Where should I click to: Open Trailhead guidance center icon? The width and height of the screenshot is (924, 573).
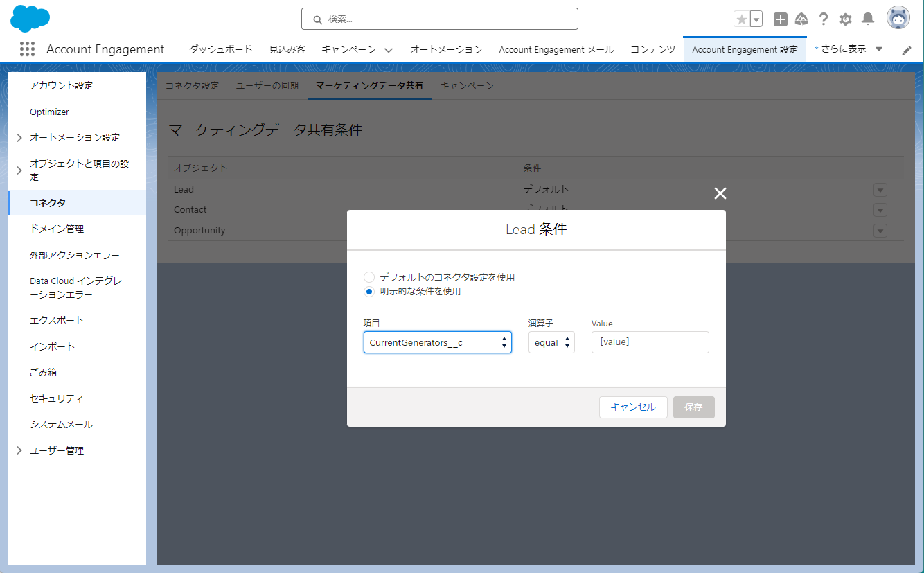pos(801,19)
